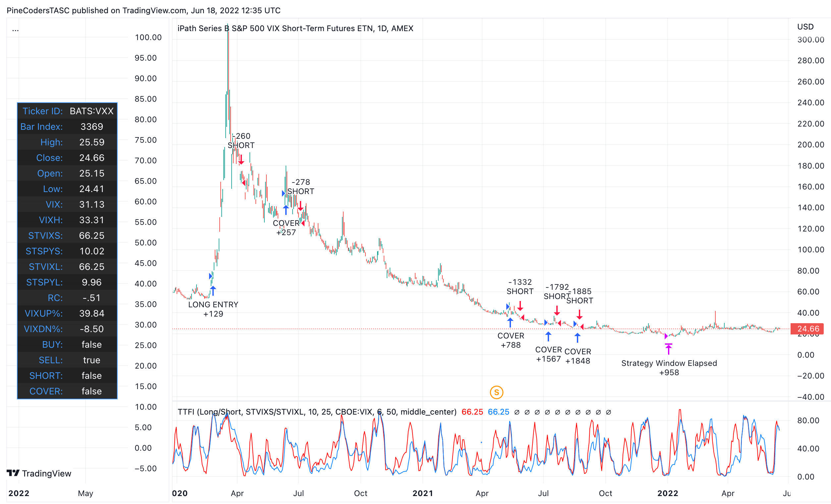Click the TTFI indicator legend title
This screenshot has height=504, width=831.
317,412
